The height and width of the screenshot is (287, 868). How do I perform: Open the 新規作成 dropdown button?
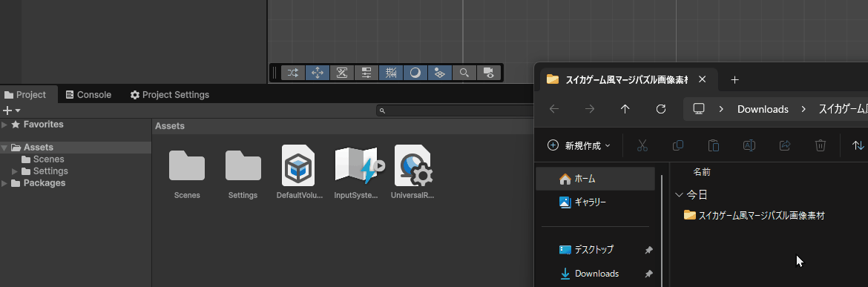(579, 145)
